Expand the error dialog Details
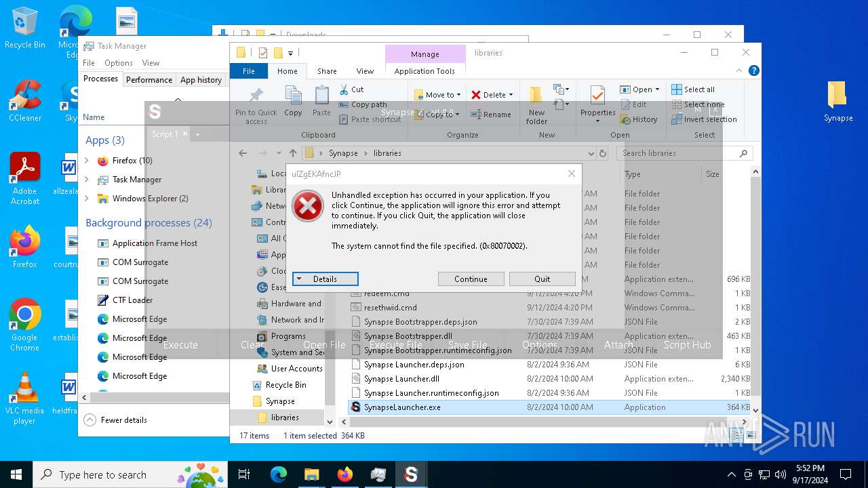This screenshot has height=488, width=868. (x=325, y=279)
